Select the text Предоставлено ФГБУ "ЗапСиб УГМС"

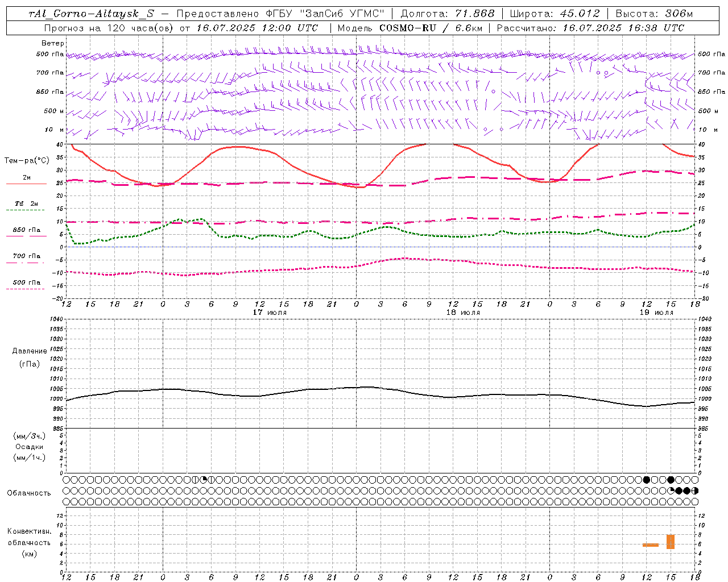point(280,14)
